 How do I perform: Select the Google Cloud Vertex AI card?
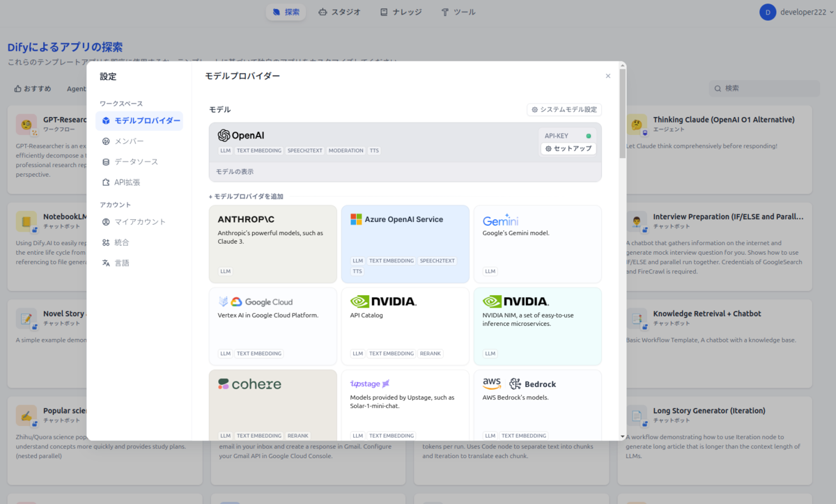273,326
